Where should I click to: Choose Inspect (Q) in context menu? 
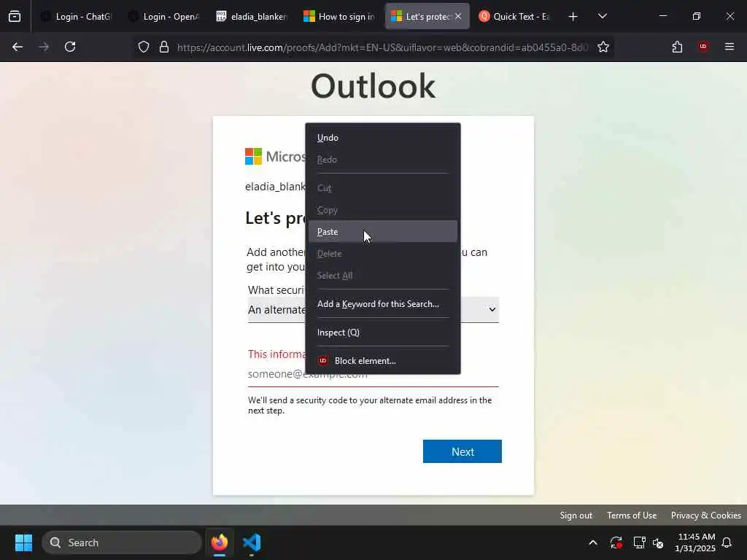click(382, 332)
